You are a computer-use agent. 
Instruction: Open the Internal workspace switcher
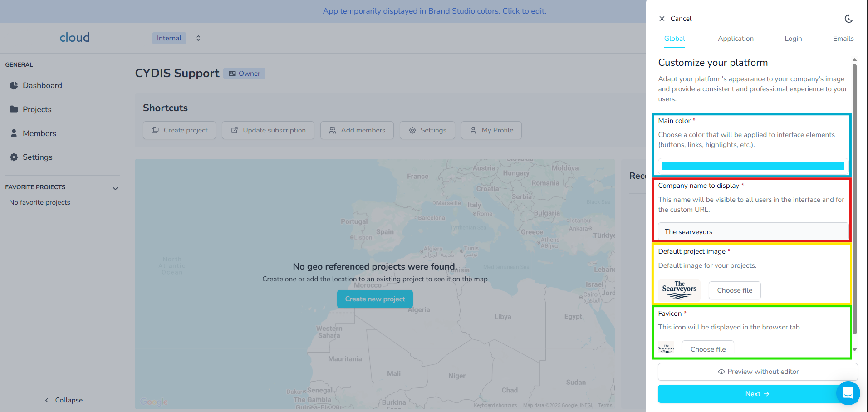(x=198, y=38)
